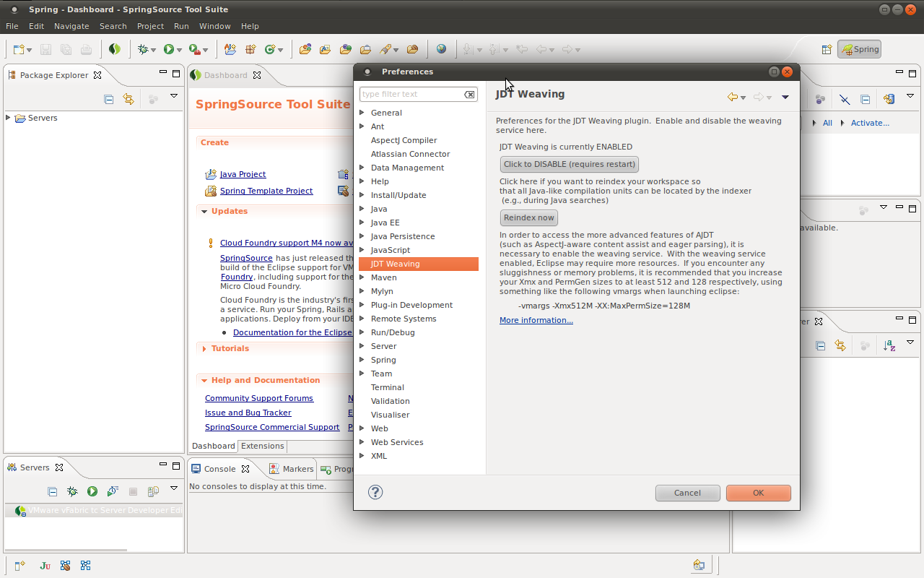Viewport: 924px width, 578px height.
Task: Click the Java Project link on the Dashboard
Action: coord(243,174)
